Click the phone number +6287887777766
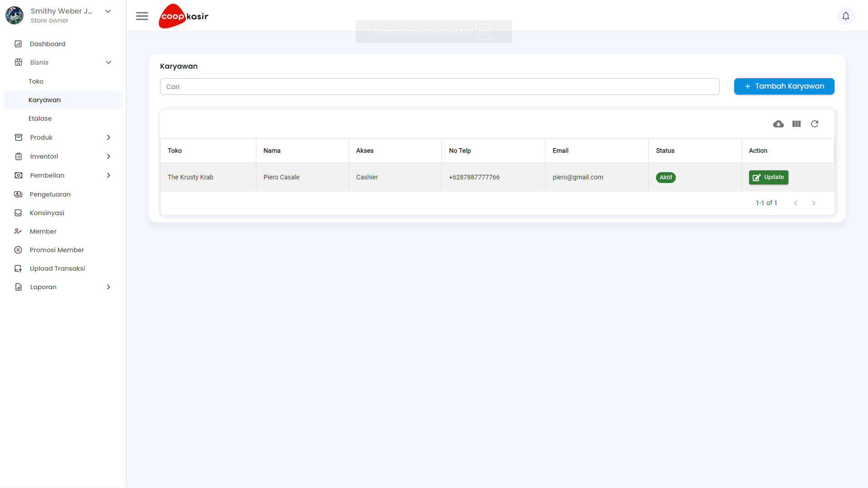The width and height of the screenshot is (868, 488). pos(474,177)
